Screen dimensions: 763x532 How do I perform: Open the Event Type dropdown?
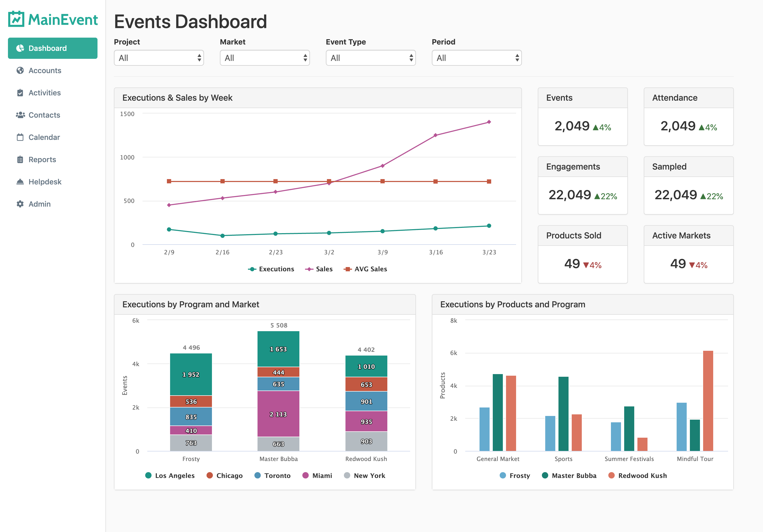(x=370, y=57)
